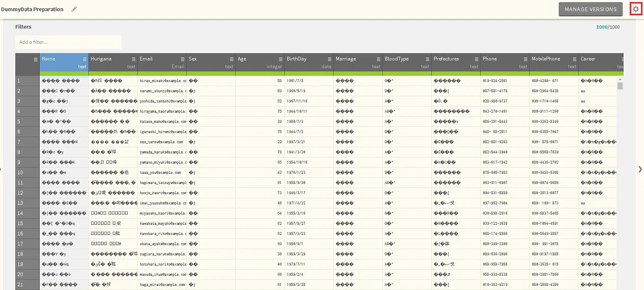Open the Phone column hamburger menu
This screenshot has width=644, height=290.
(x=526, y=59)
